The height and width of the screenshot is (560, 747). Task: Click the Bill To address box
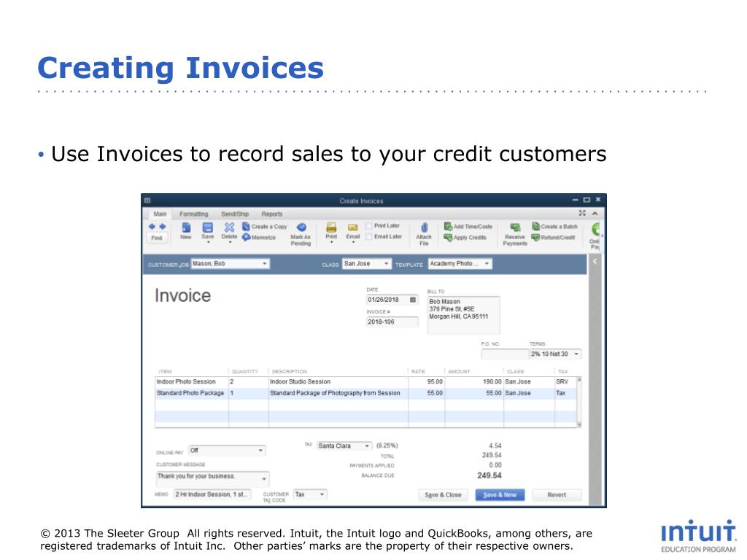(x=463, y=315)
